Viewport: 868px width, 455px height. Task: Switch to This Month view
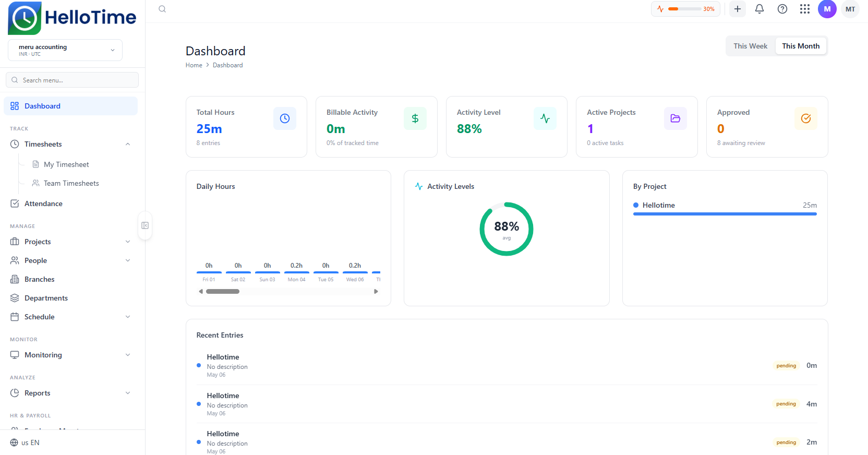(x=801, y=46)
